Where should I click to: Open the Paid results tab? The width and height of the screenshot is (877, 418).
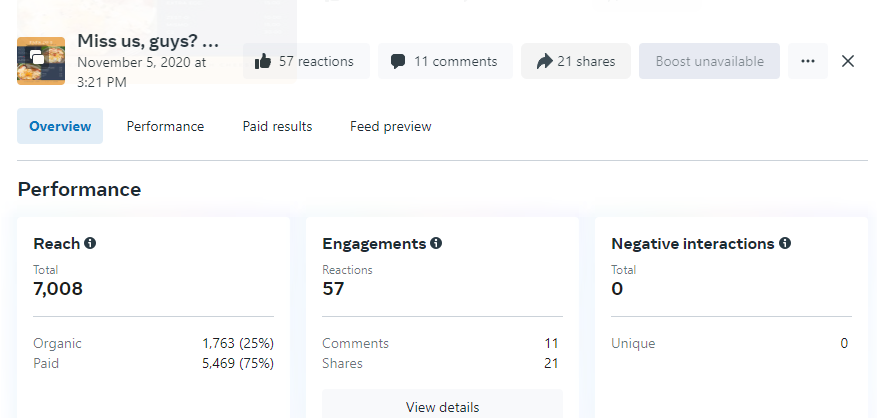tap(277, 127)
